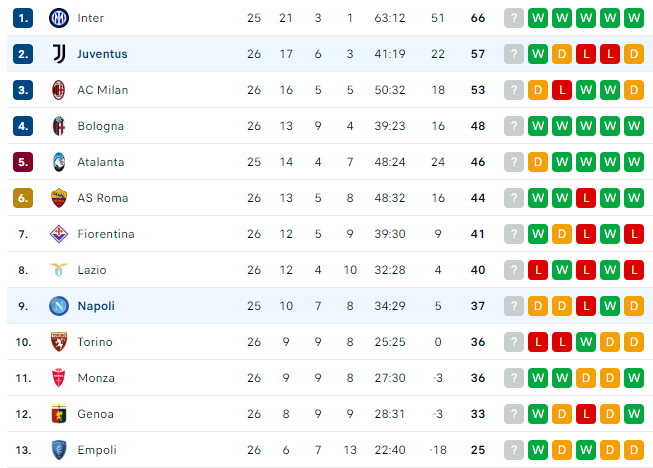Select the AC Milan crest icon
Screen dimensions: 653x468
click(x=59, y=90)
